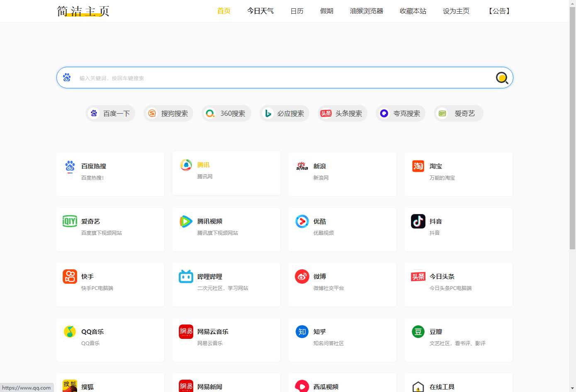Click the 在线工具 house icon
576x392 pixels.
(x=418, y=387)
